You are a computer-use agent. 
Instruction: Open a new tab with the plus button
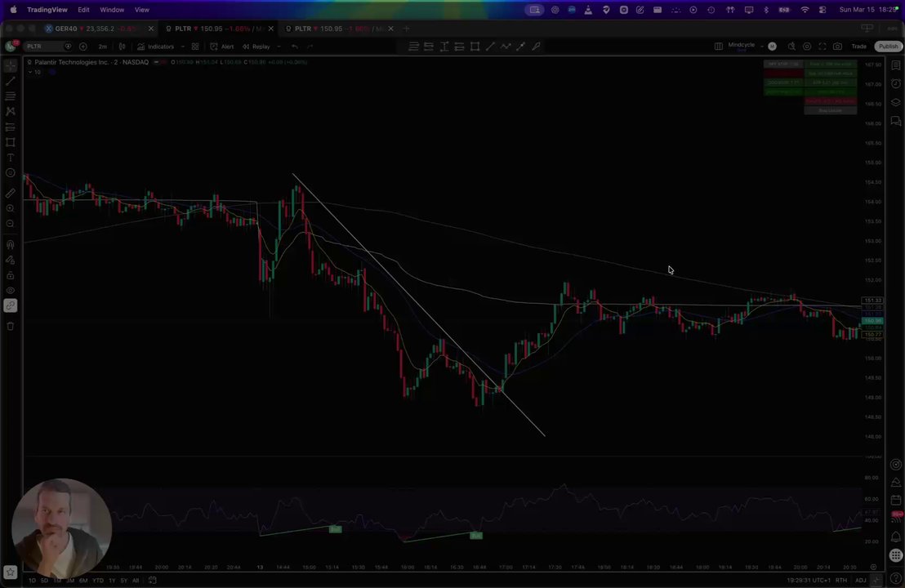click(406, 29)
